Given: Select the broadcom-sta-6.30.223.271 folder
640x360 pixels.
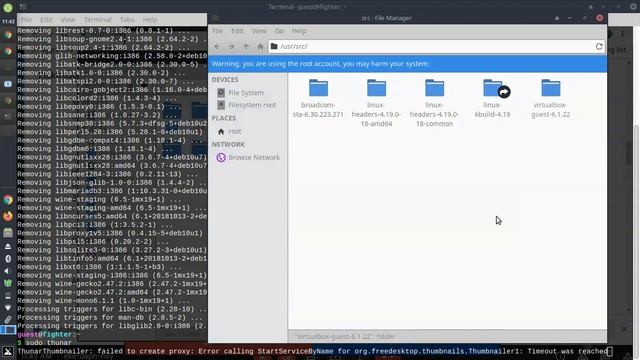Looking at the screenshot, I should pyautogui.click(x=318, y=98).
